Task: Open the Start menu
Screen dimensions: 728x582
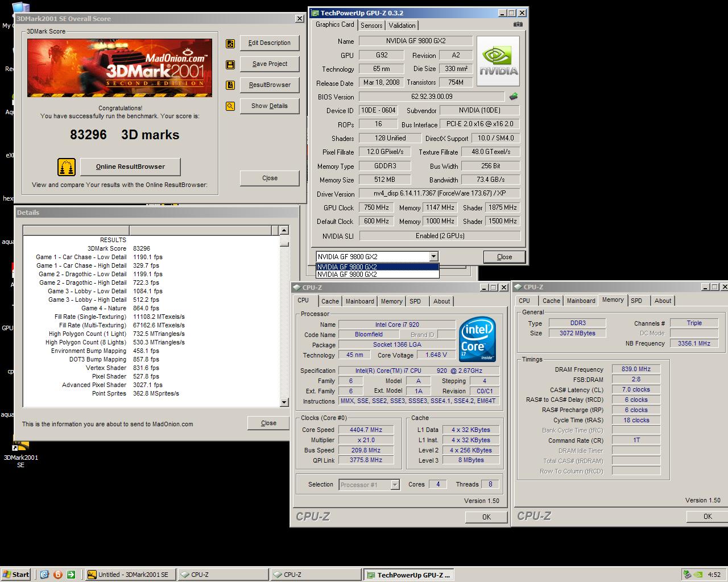Action: (x=16, y=575)
